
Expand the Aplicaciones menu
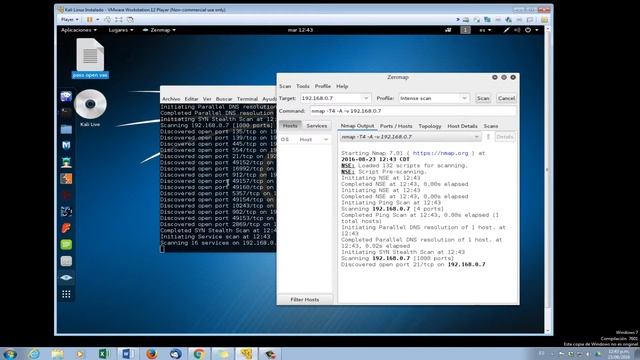(x=79, y=30)
